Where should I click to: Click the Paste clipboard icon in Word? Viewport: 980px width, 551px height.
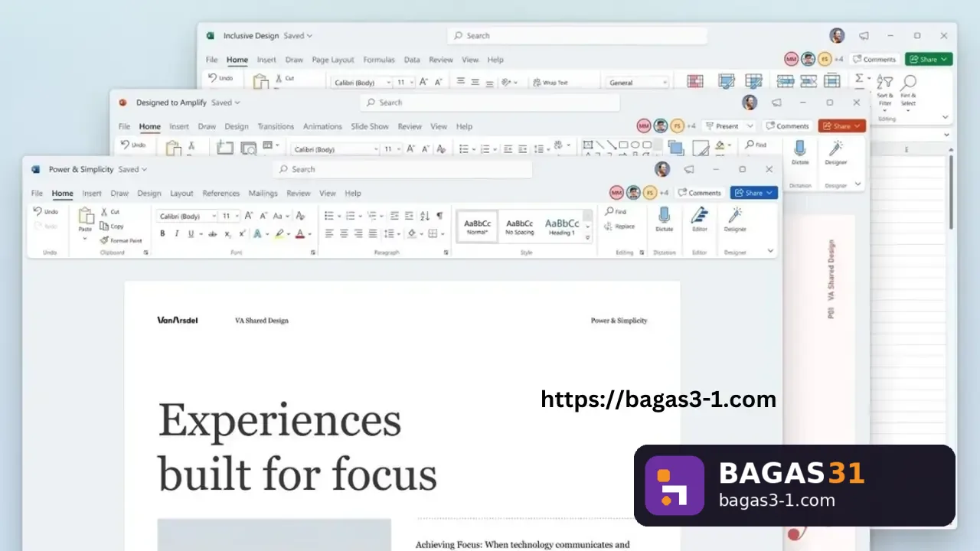[86, 215]
